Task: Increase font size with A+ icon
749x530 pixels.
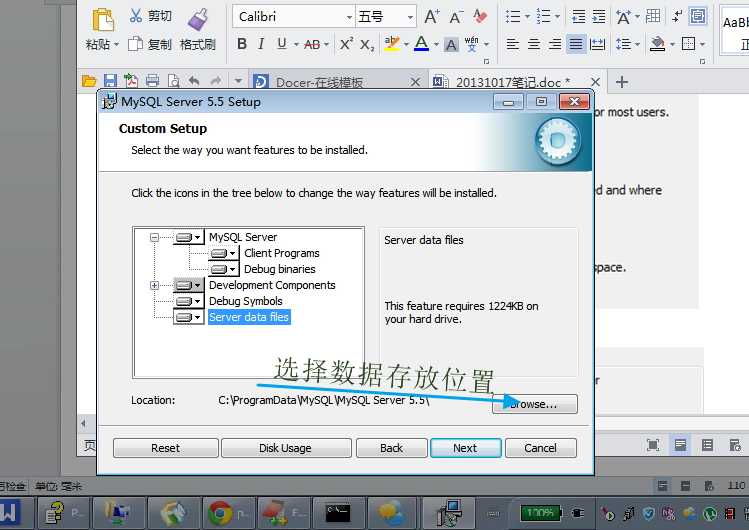Action: click(x=432, y=17)
